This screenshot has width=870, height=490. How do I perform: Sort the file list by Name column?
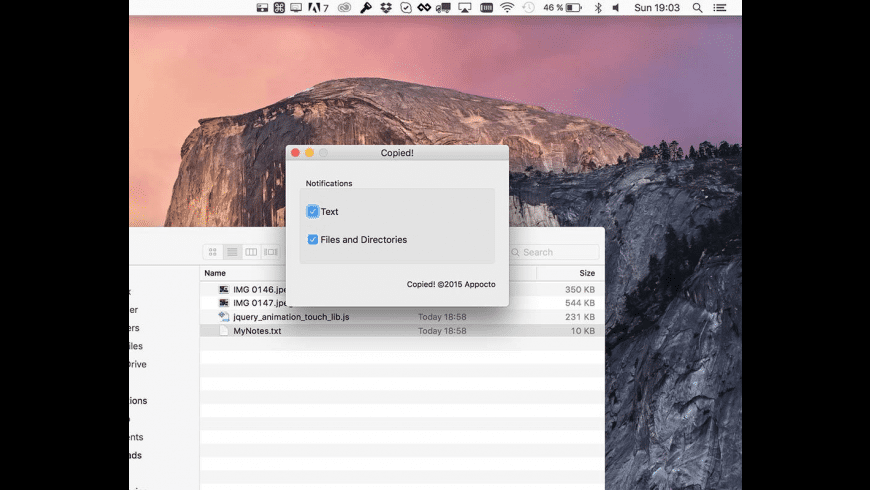[215, 273]
